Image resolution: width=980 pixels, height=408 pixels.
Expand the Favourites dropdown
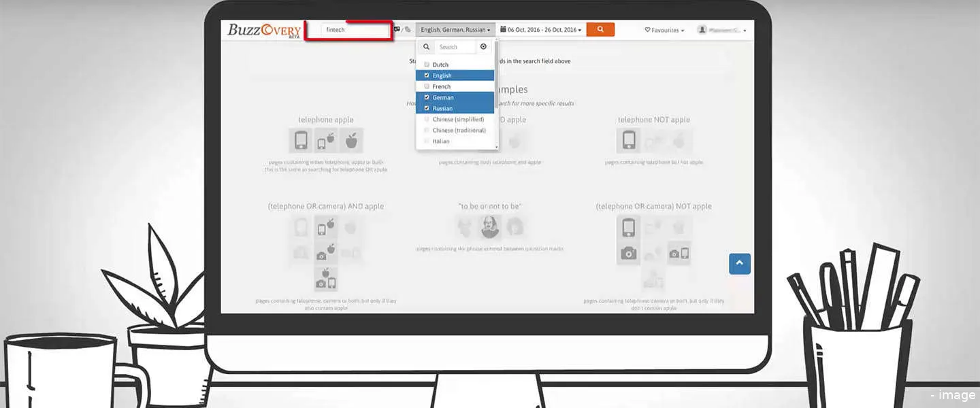click(664, 31)
